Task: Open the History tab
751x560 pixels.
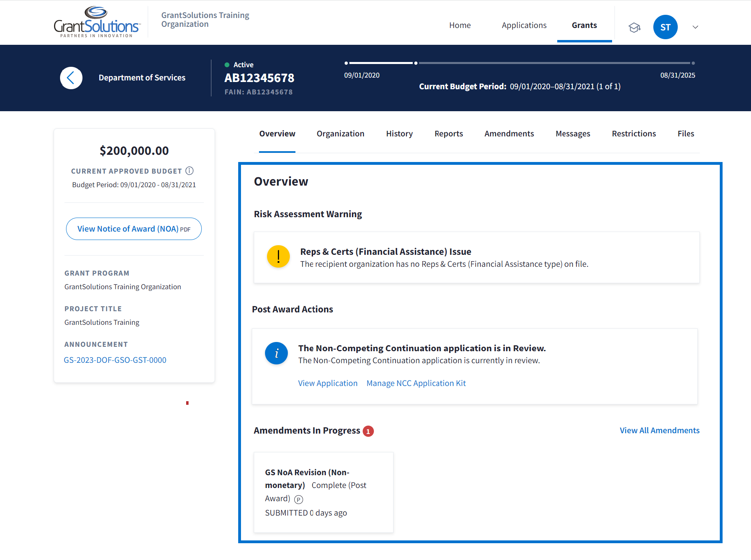Action: coord(399,134)
